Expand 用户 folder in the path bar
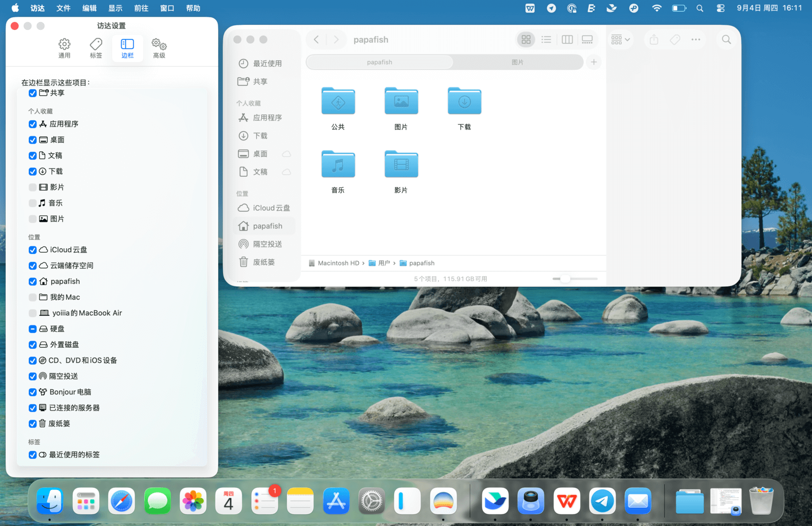The height and width of the screenshot is (526, 812). click(384, 263)
